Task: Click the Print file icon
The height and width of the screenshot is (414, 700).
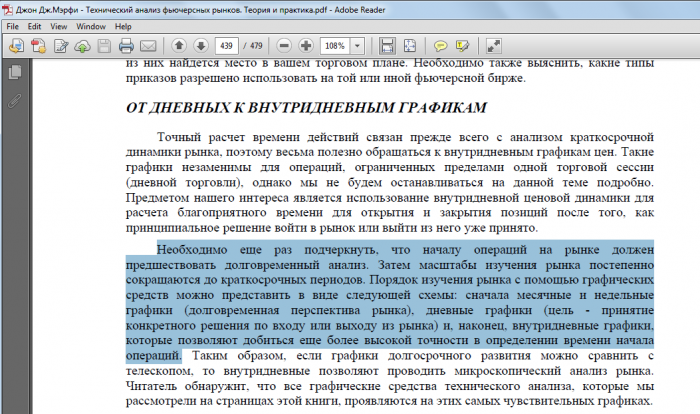Action: [126, 46]
